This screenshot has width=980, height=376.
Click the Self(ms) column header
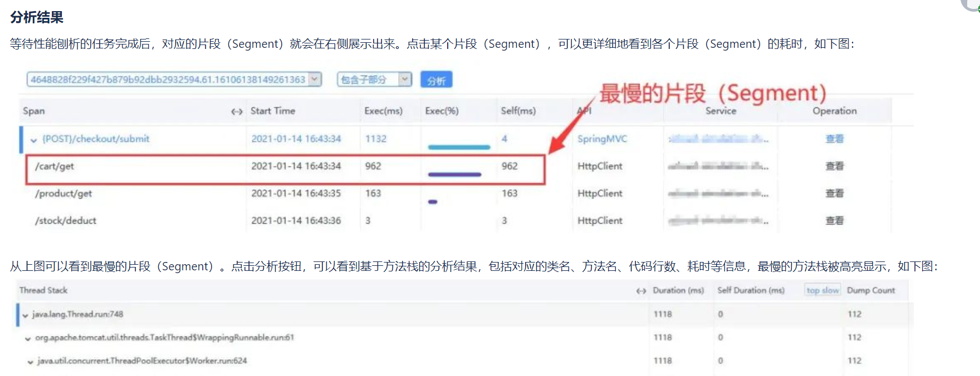click(x=518, y=111)
